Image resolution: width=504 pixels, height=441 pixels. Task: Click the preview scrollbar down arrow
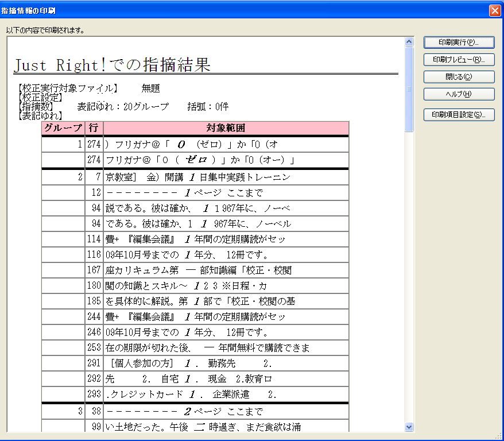click(x=409, y=427)
